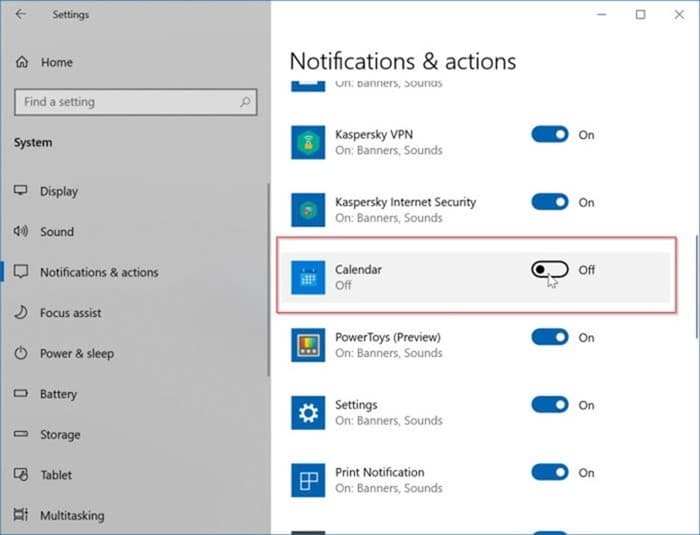Open Tablet settings label

point(56,475)
